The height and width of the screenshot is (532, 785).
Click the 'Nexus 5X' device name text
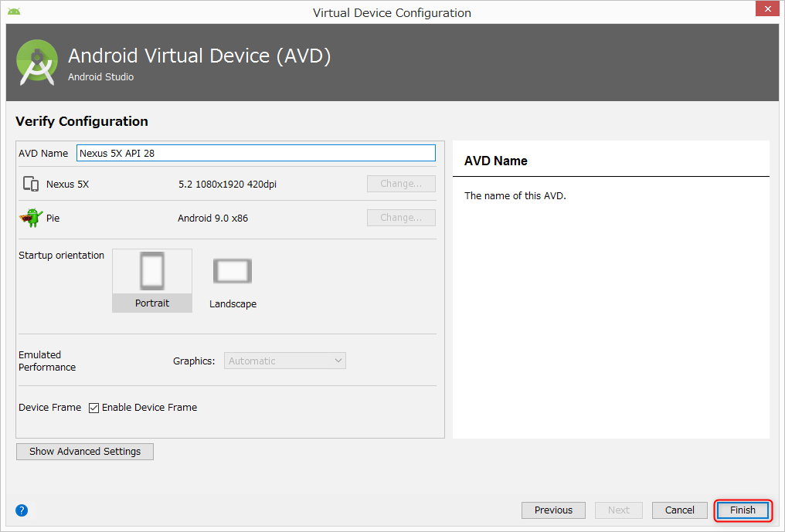tap(67, 185)
